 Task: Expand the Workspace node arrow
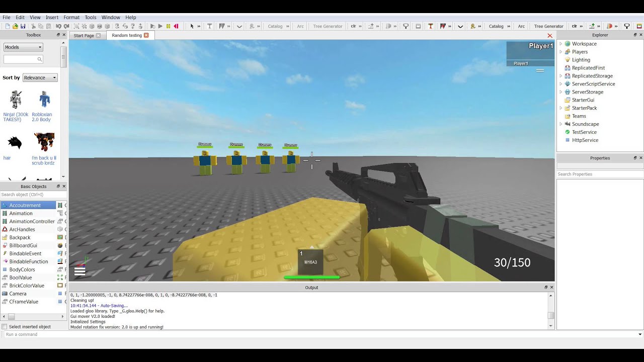click(x=561, y=44)
